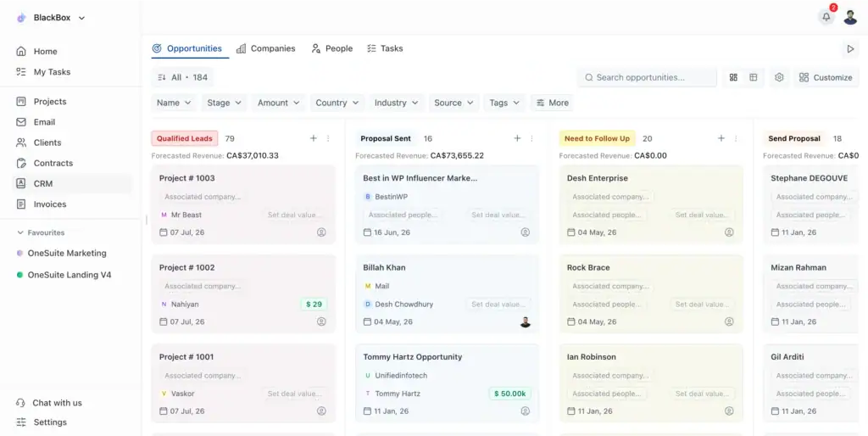868x436 pixels.
Task: Open Contracts in the sidebar
Action: [x=71, y=164]
